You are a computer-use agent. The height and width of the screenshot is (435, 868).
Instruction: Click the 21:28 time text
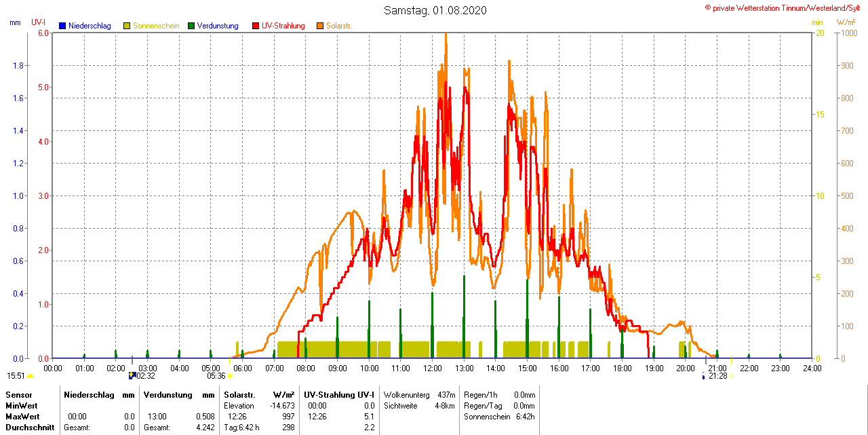(718, 375)
